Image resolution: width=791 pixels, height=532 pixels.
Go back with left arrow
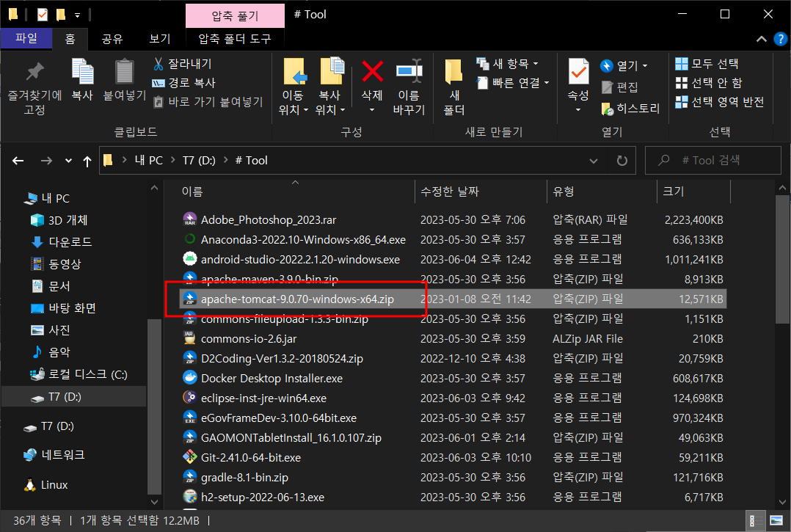pos(18,161)
